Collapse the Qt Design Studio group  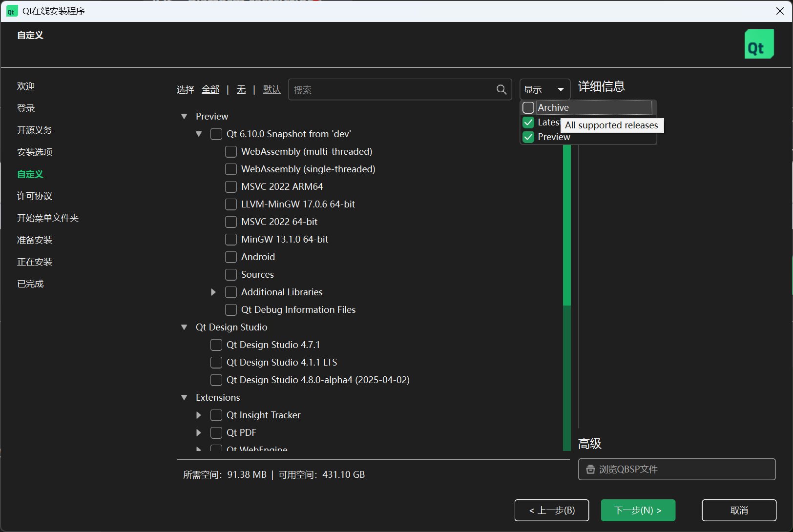click(x=184, y=327)
